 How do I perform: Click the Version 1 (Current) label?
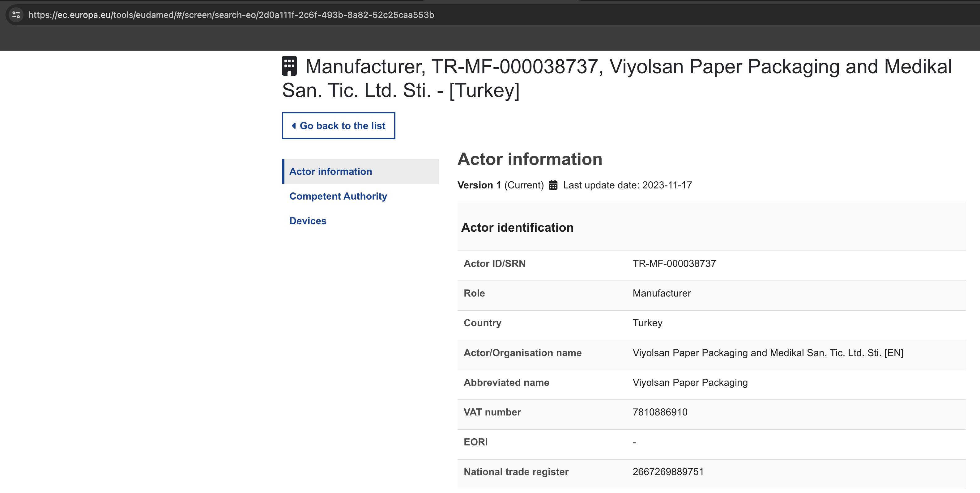[x=500, y=185]
